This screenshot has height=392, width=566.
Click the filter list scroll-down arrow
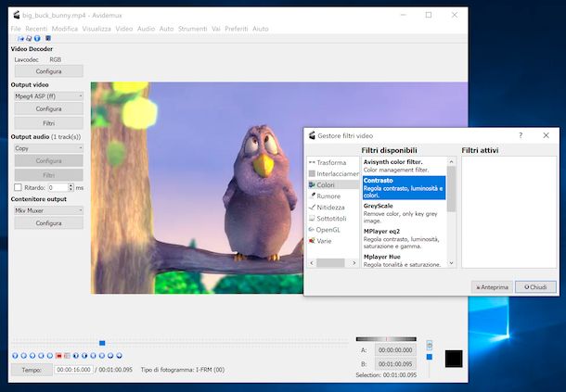(x=451, y=263)
